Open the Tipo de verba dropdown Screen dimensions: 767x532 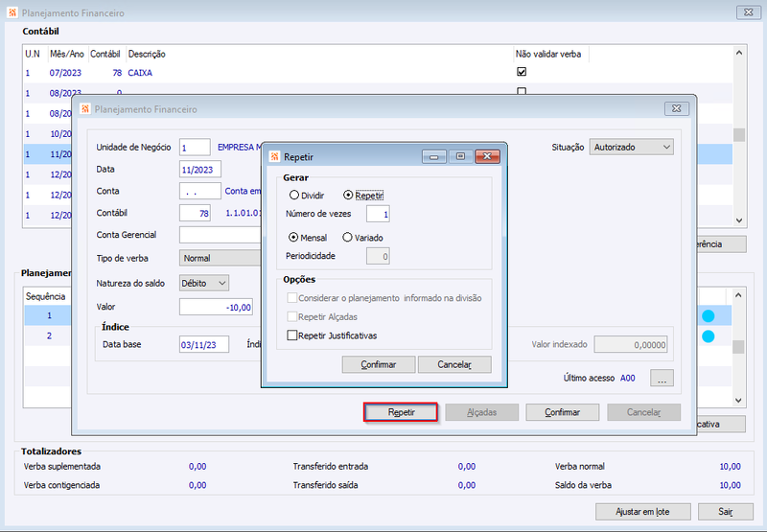[221, 258]
